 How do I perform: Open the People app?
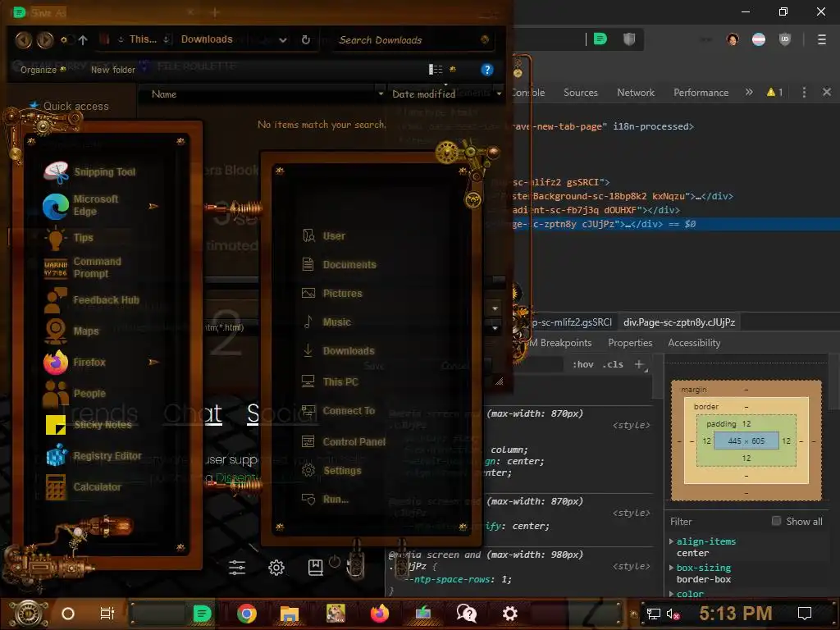click(x=75, y=394)
